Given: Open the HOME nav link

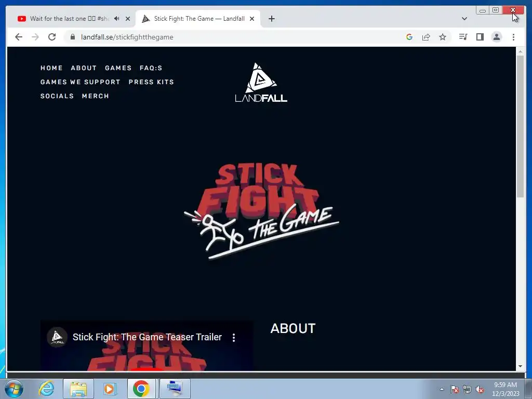Looking at the screenshot, I should click(x=51, y=68).
